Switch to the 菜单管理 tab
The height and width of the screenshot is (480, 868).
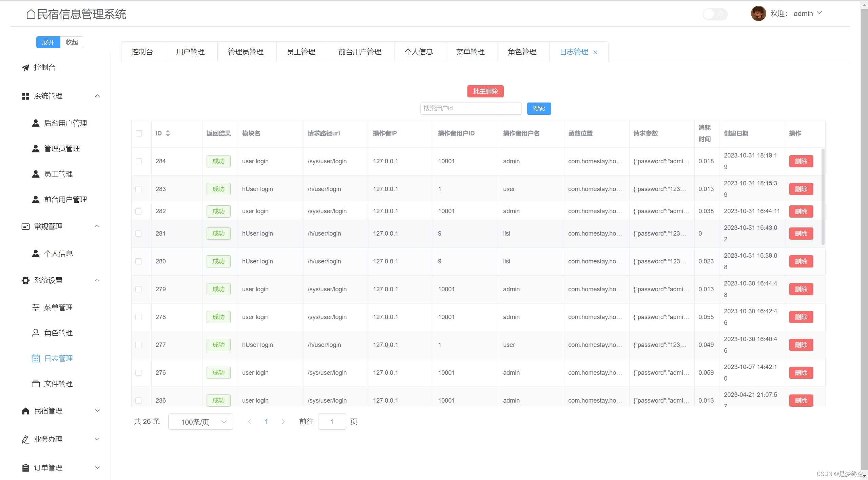pos(470,52)
